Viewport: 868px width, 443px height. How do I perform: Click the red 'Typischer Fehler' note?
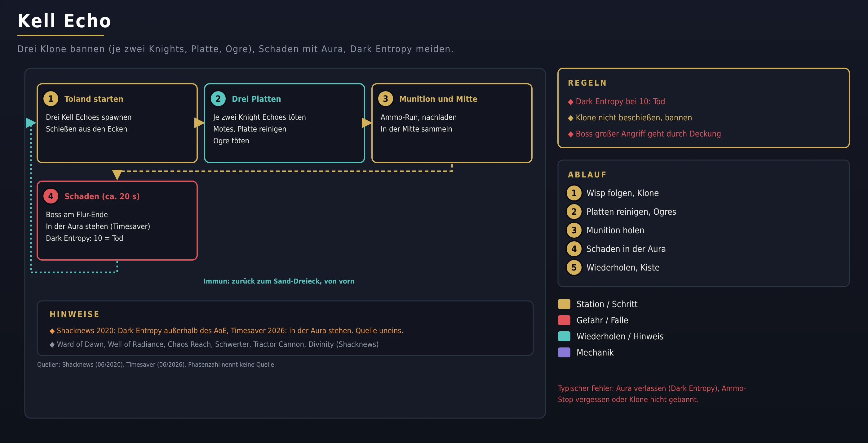tap(652, 394)
